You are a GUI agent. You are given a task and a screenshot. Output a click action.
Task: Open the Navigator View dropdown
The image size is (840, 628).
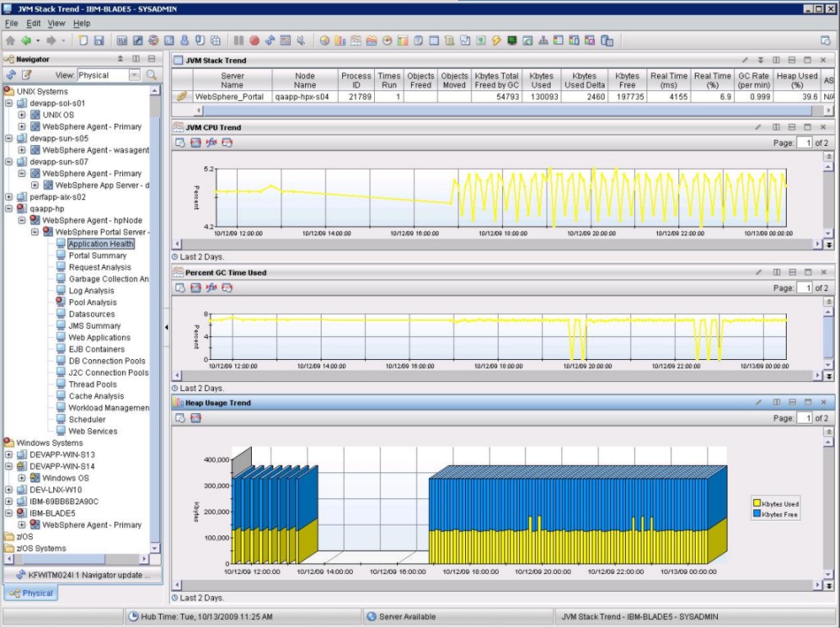135,75
